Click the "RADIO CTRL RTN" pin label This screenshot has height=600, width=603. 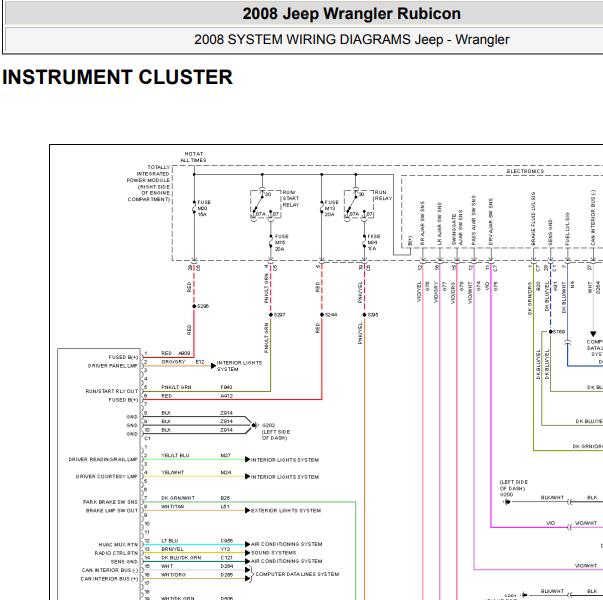[x=116, y=553]
